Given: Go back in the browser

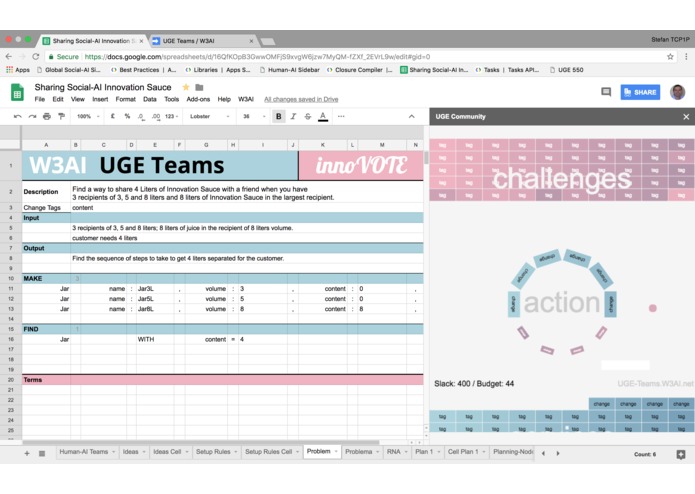Looking at the screenshot, I should coord(8,57).
